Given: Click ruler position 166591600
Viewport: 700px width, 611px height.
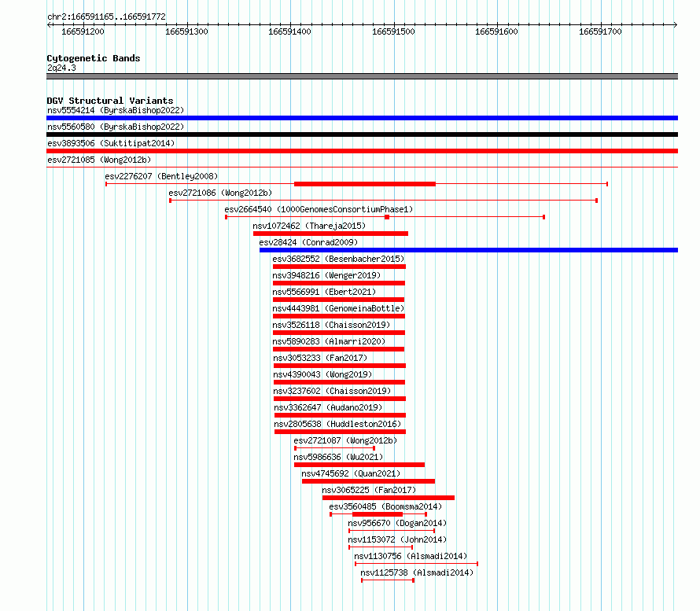Looking at the screenshot, I should (496, 31).
